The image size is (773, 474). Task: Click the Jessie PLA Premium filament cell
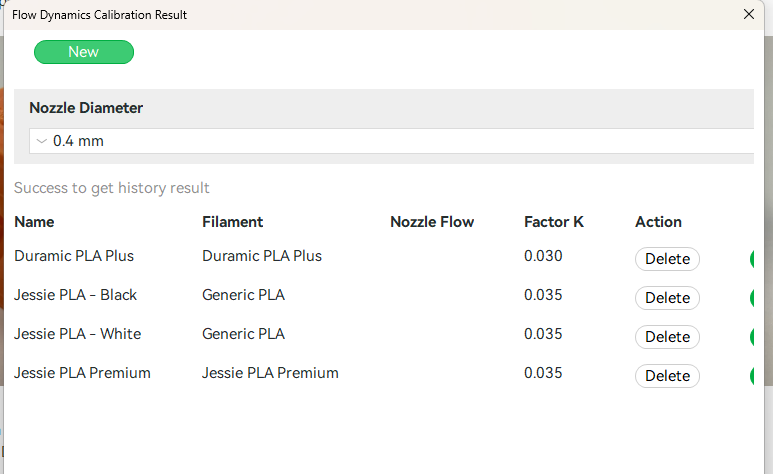270,373
